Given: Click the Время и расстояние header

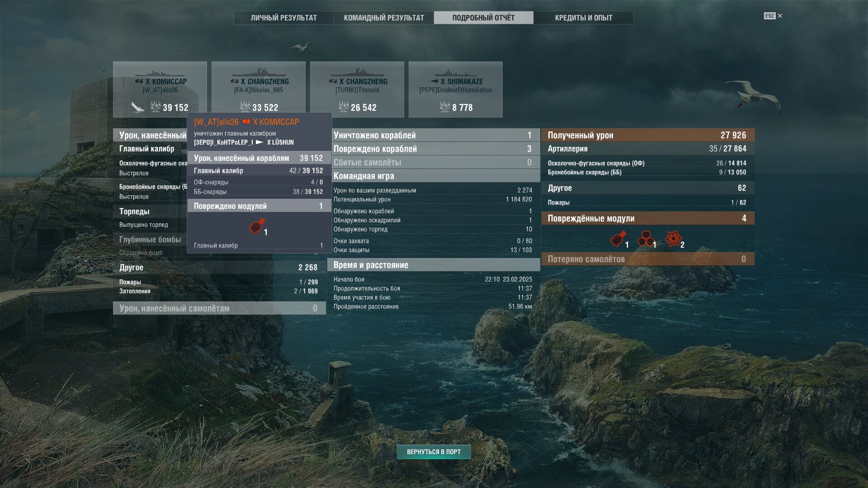Looking at the screenshot, I should pos(433,265).
